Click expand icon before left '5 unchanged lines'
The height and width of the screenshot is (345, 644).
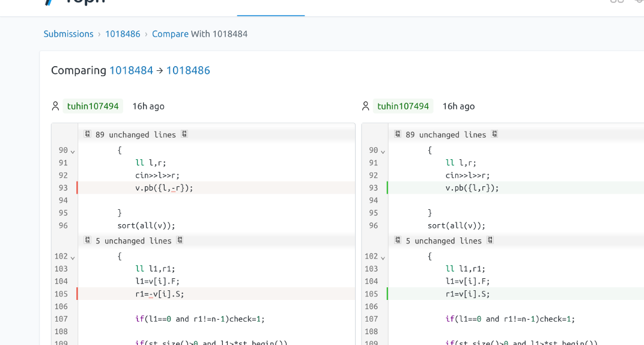(x=87, y=240)
